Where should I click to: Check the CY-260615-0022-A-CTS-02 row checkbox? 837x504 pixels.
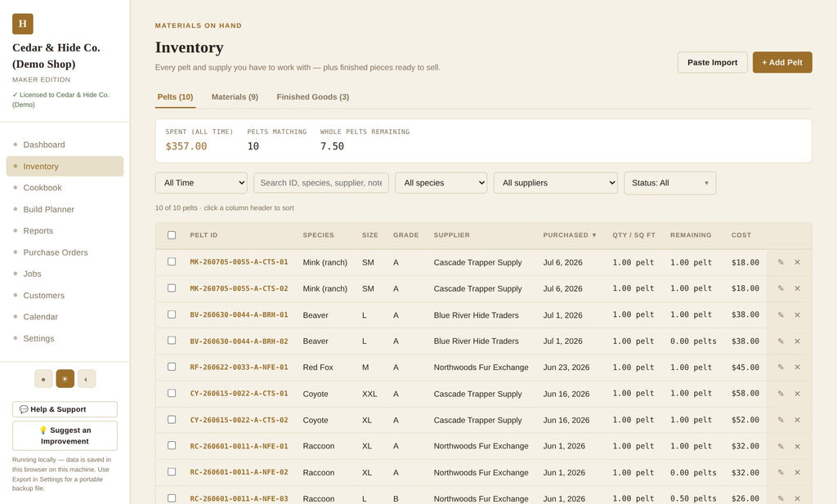(172, 419)
